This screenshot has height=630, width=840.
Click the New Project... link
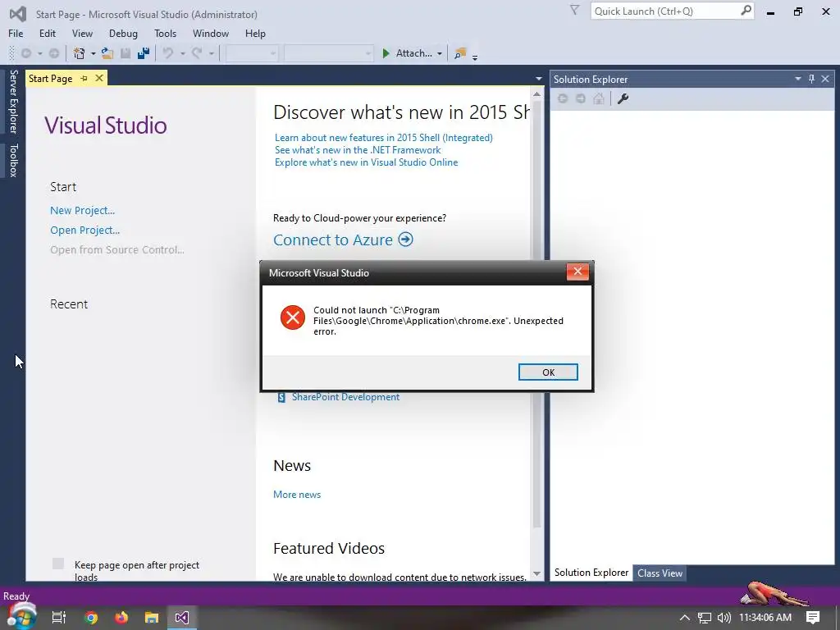click(83, 211)
